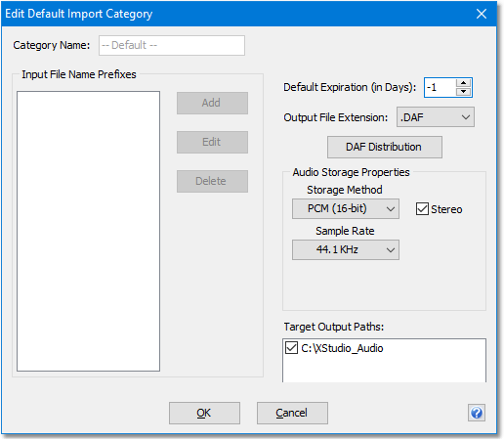Open the Sample Rate 44.1 KHz dropdown
This screenshot has height=441, width=504.
click(346, 249)
